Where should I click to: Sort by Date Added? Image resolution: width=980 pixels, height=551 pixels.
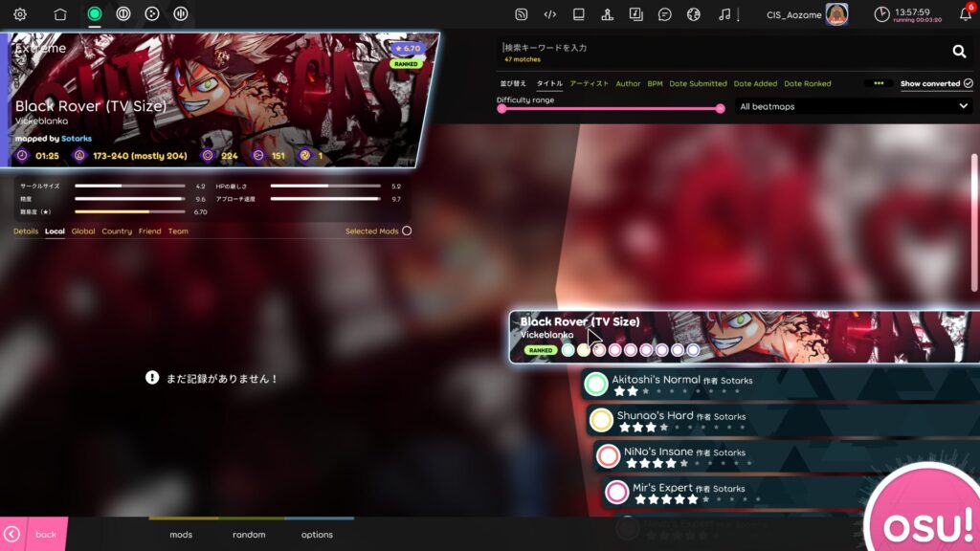click(756, 84)
